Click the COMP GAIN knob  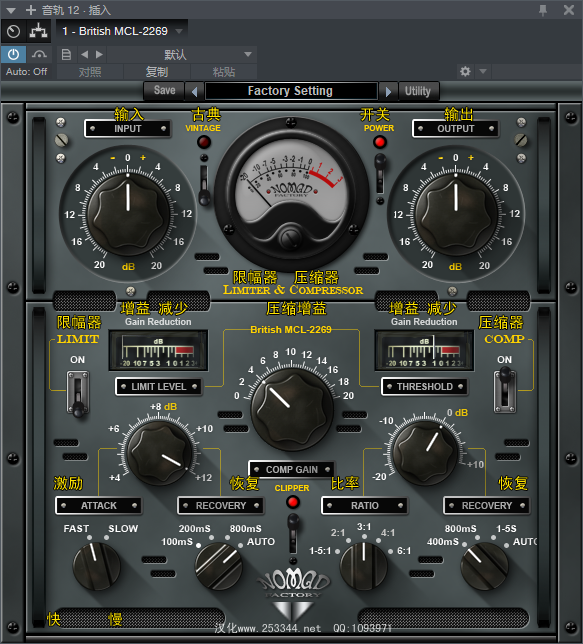point(292,409)
